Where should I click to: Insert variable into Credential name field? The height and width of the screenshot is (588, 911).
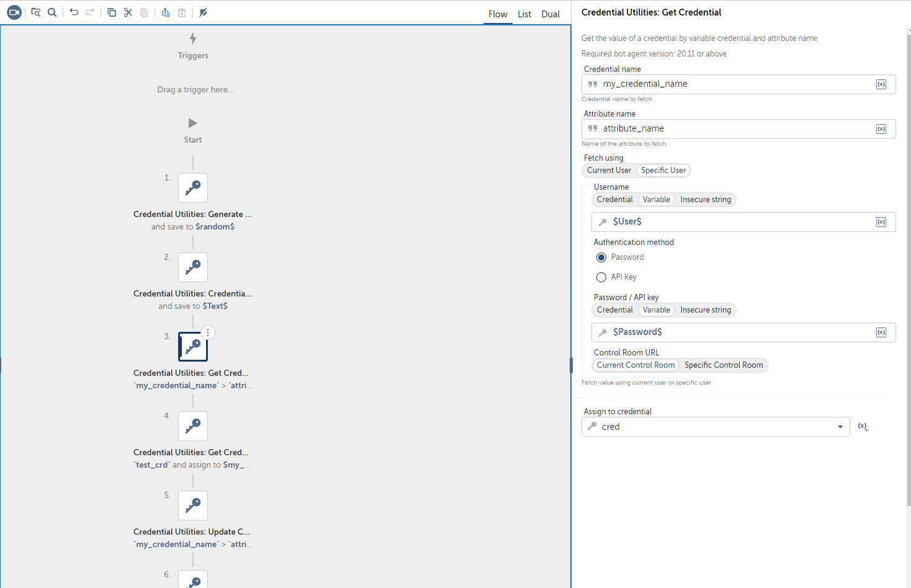881,84
